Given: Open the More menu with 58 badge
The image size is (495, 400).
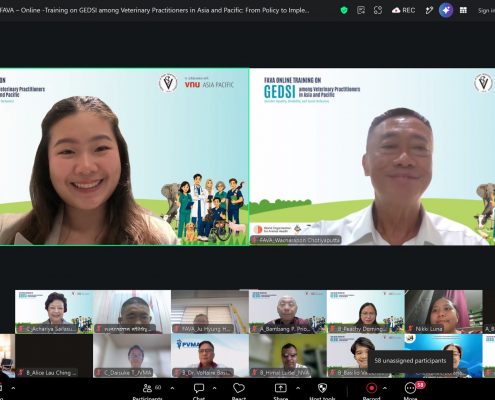Looking at the screenshot, I should 411,388.
